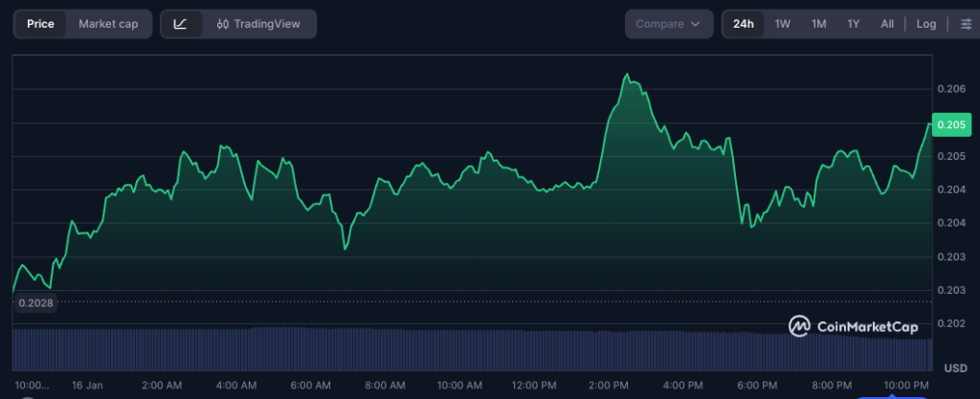Screen dimensions: 980x399
Task: Change chart range to 1M
Action: point(818,24)
